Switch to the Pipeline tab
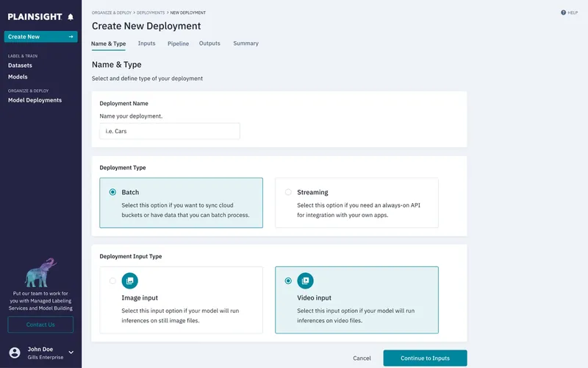Viewport: 588px width, 368px height. click(178, 43)
